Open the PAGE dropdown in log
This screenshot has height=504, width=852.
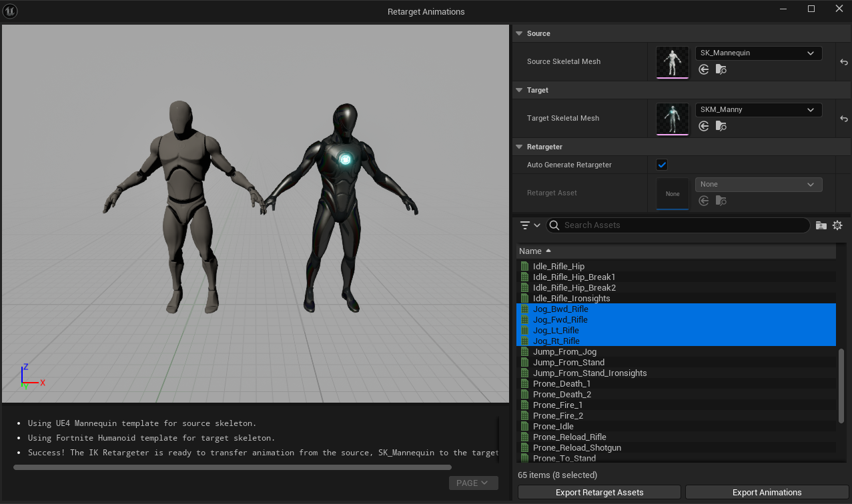point(473,483)
